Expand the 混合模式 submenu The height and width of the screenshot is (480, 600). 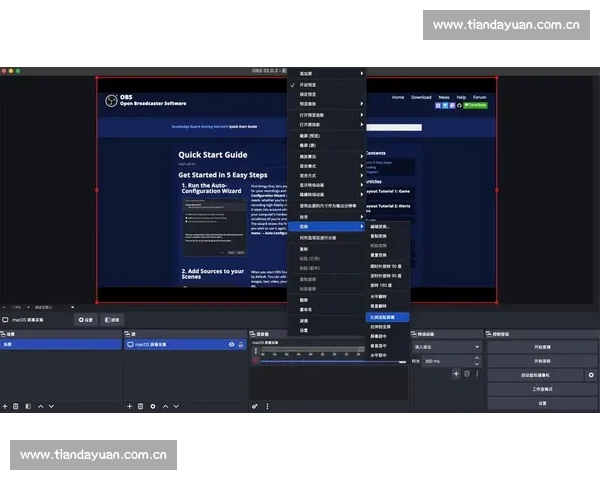[327, 166]
